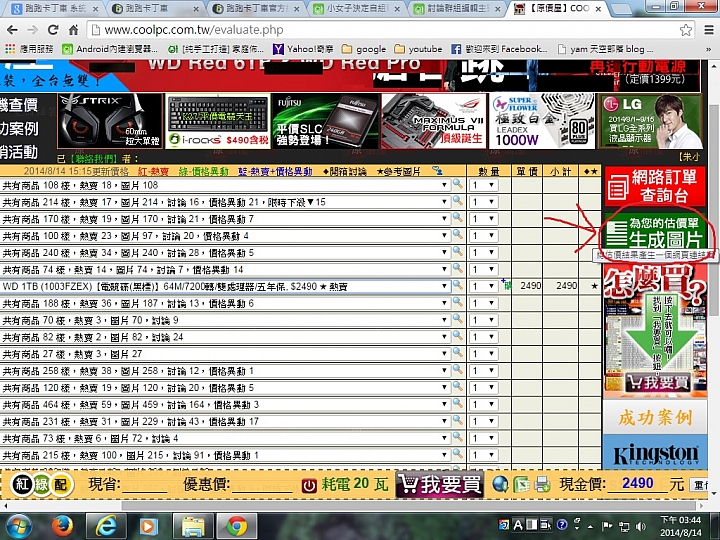Toggle the green 綠 circle button
Screen dimensions: 720x540
(x=42, y=484)
